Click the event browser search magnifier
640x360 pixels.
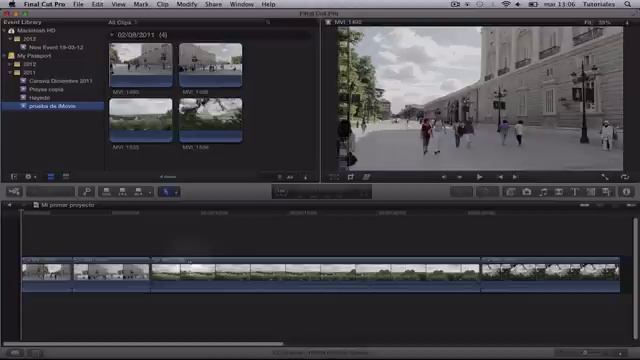point(268,22)
